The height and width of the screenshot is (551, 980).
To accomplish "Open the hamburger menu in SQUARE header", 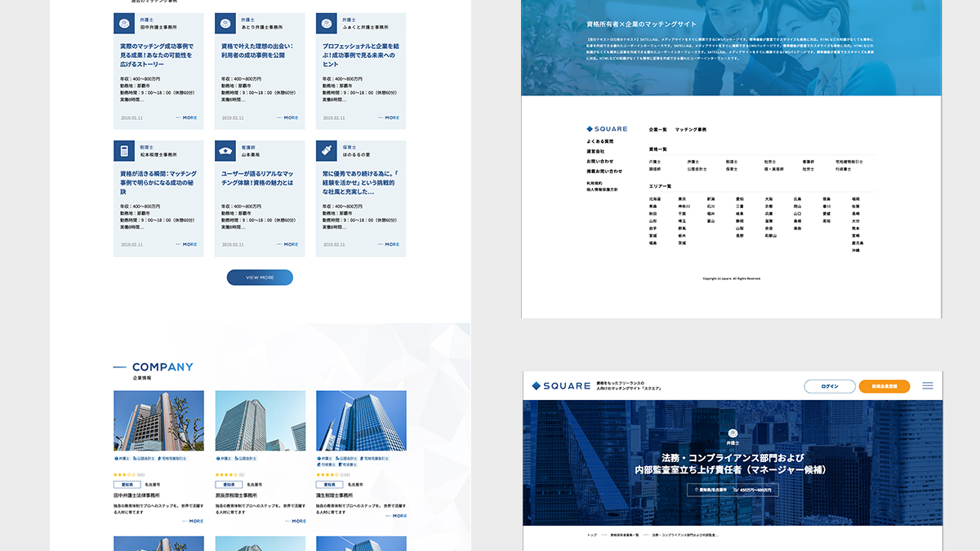I will (x=928, y=386).
